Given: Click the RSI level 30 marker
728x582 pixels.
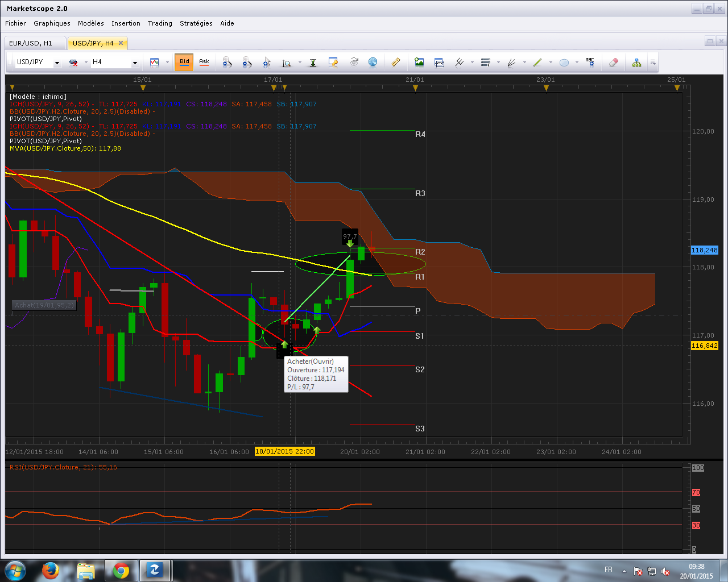Looking at the screenshot, I should [696, 526].
